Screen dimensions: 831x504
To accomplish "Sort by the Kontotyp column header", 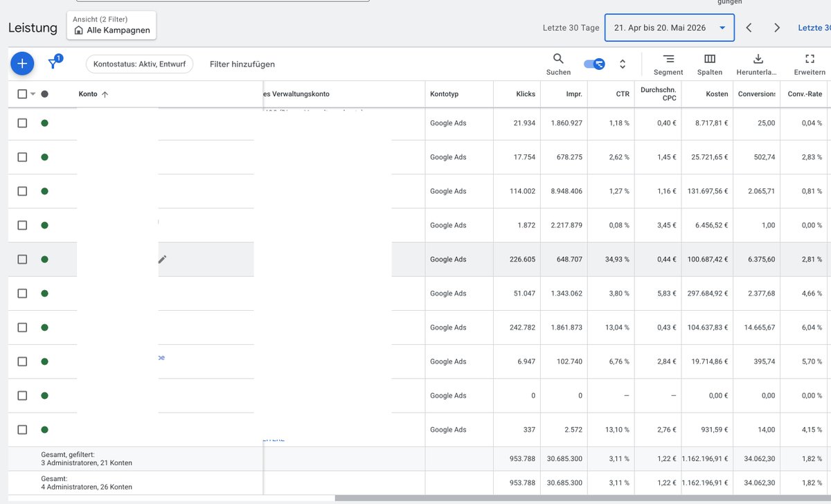I will click(444, 94).
